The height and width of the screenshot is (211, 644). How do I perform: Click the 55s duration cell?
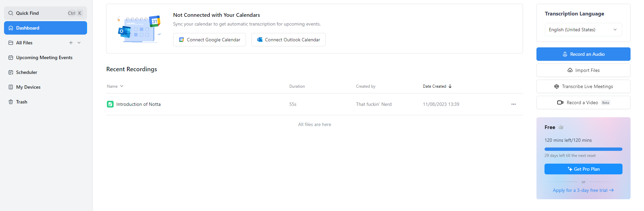pos(293,104)
